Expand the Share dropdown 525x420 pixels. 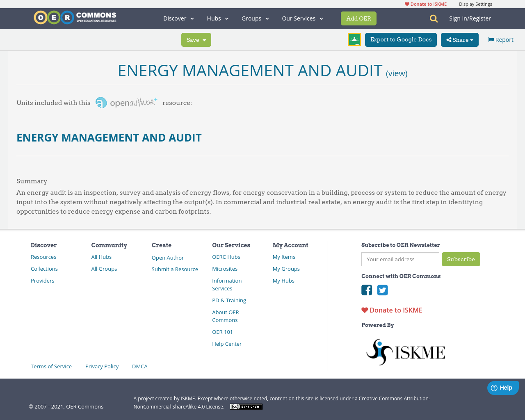(x=459, y=39)
